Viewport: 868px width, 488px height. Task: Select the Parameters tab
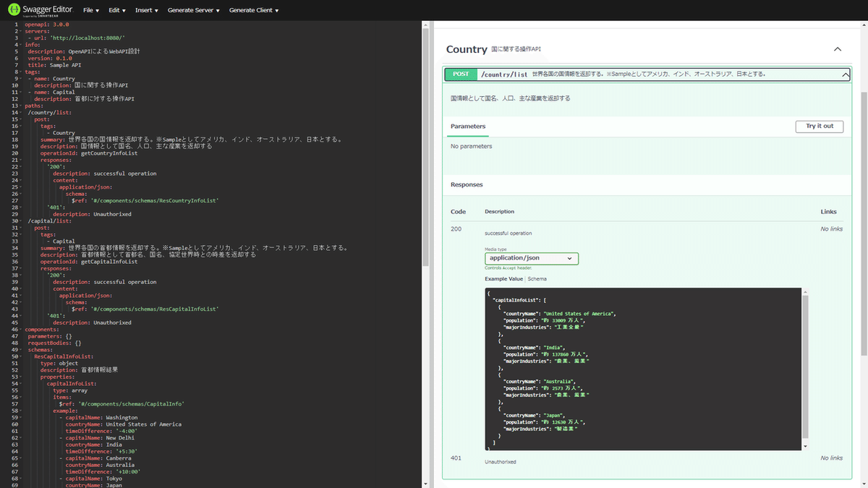[x=468, y=127]
